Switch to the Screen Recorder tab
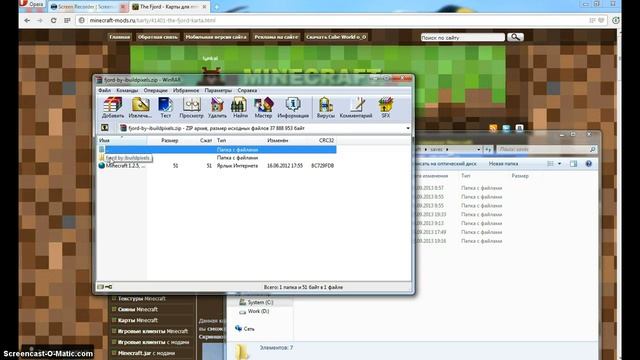 [87, 7]
